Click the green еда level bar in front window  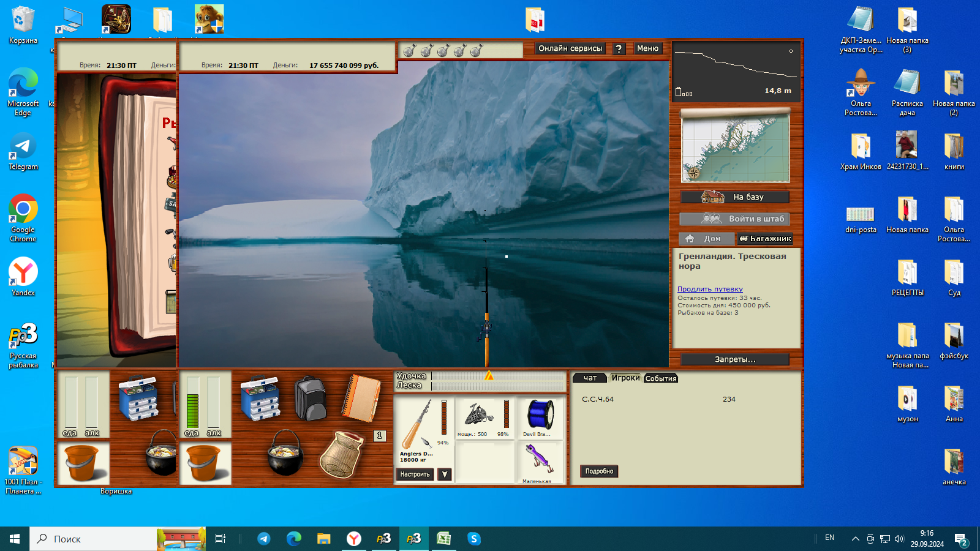(x=192, y=411)
